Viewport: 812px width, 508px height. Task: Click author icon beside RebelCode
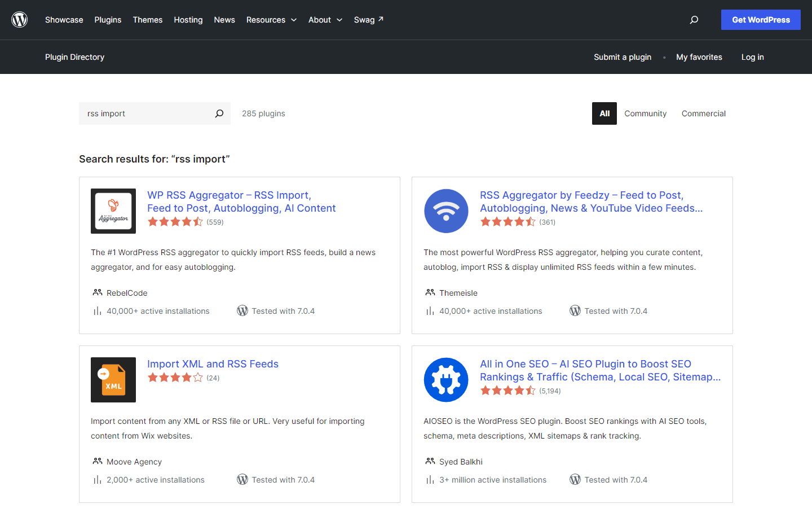(98, 292)
